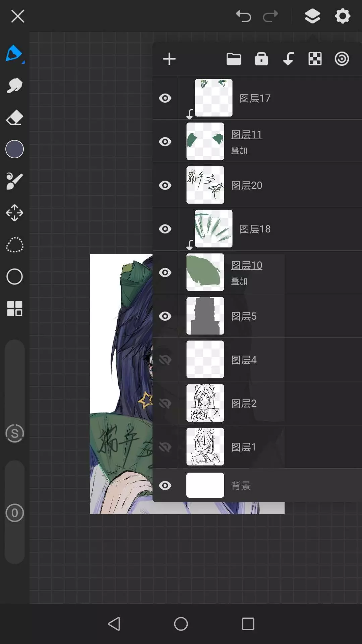The height and width of the screenshot is (644, 362).
Task: Hide layer 图层20
Action: 165,185
